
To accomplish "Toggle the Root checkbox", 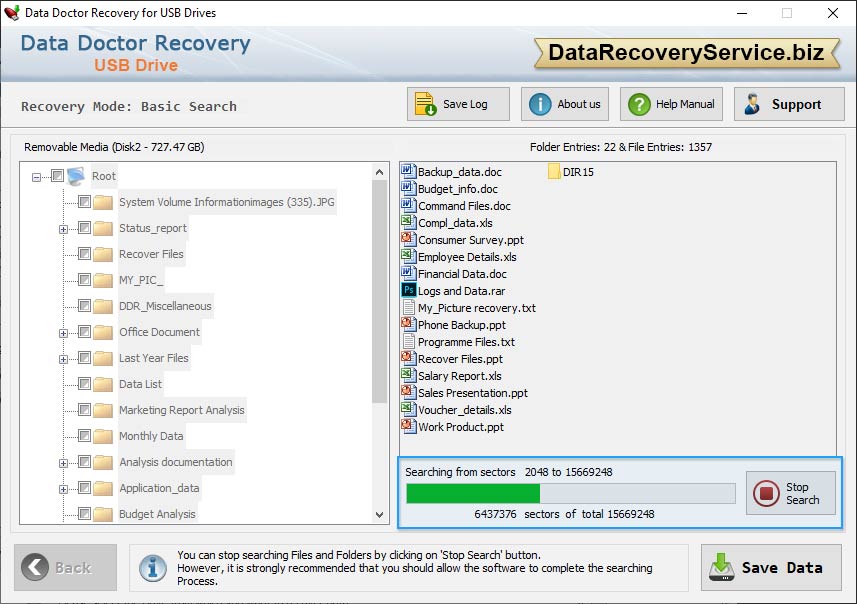I will point(57,175).
